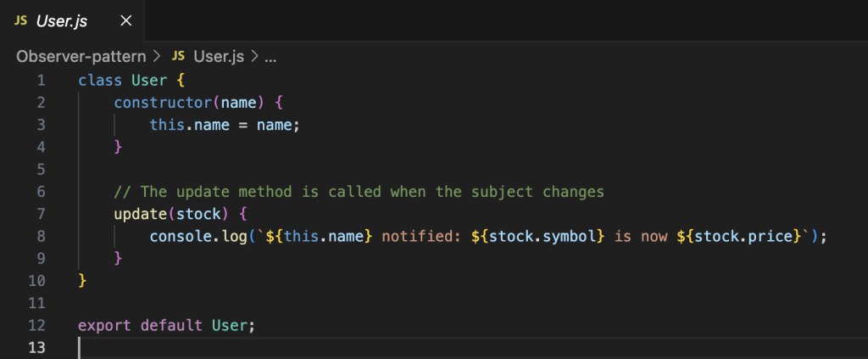This screenshot has height=359, width=868.
Task: Expand the breadcrumb ellipsis symbol list
Action: (271, 57)
